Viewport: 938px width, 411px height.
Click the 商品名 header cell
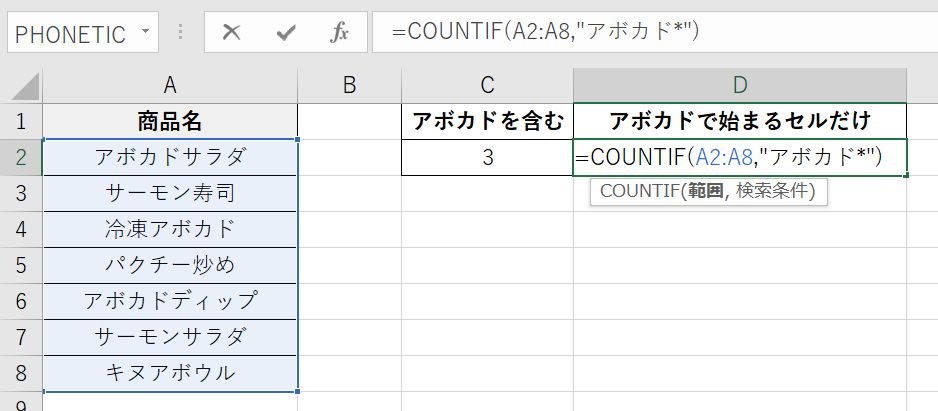coord(170,122)
